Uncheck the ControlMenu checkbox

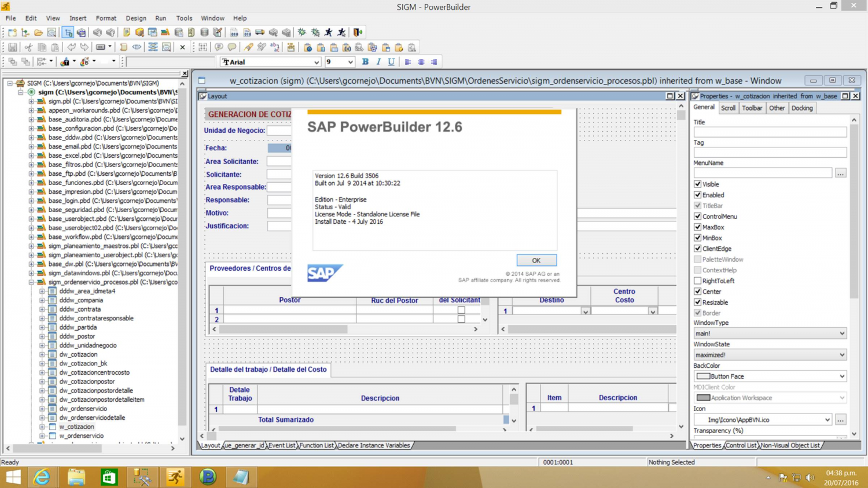coord(697,216)
